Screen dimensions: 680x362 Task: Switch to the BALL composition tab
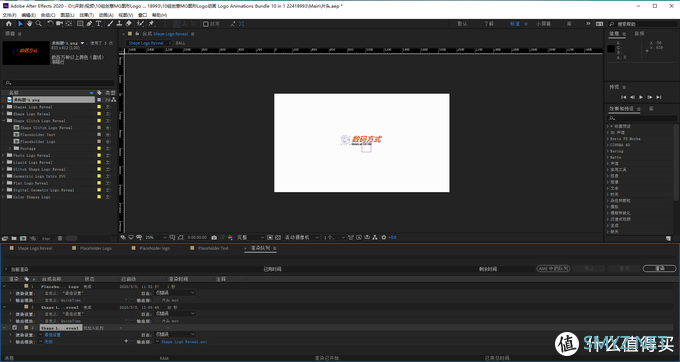point(180,43)
